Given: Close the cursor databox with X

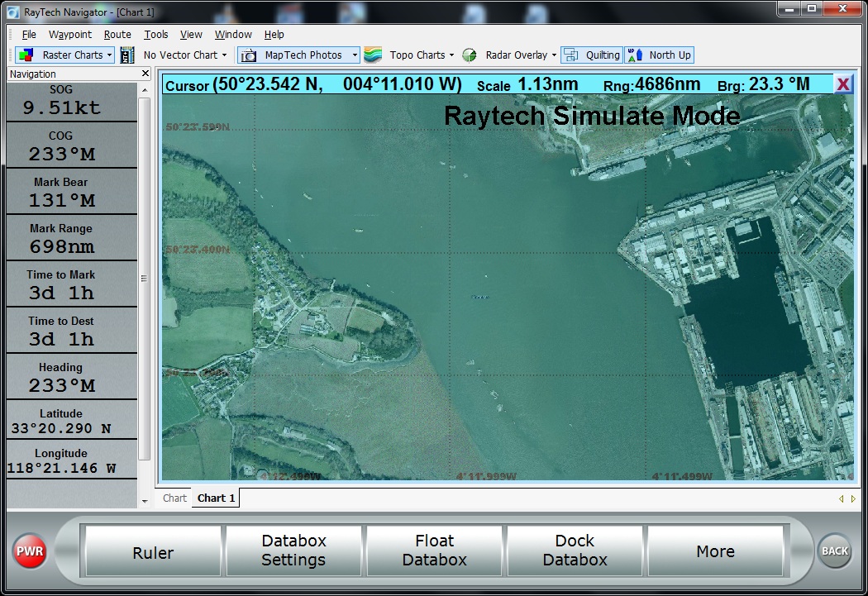Looking at the screenshot, I should (843, 84).
